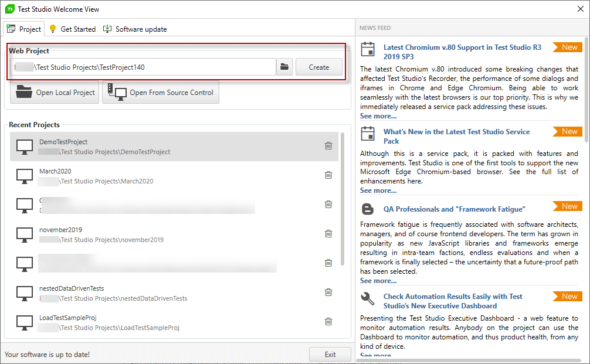
Task: Click the source control icon of Open From Source Control
Action: 117,92
